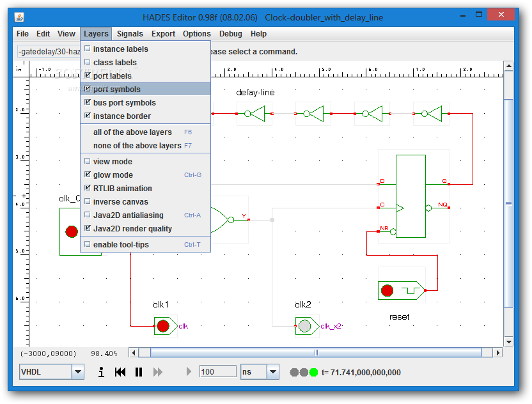Viewport: 532px width, 404px height.
Task: Click the scroll up arrow
Action: click(508, 66)
